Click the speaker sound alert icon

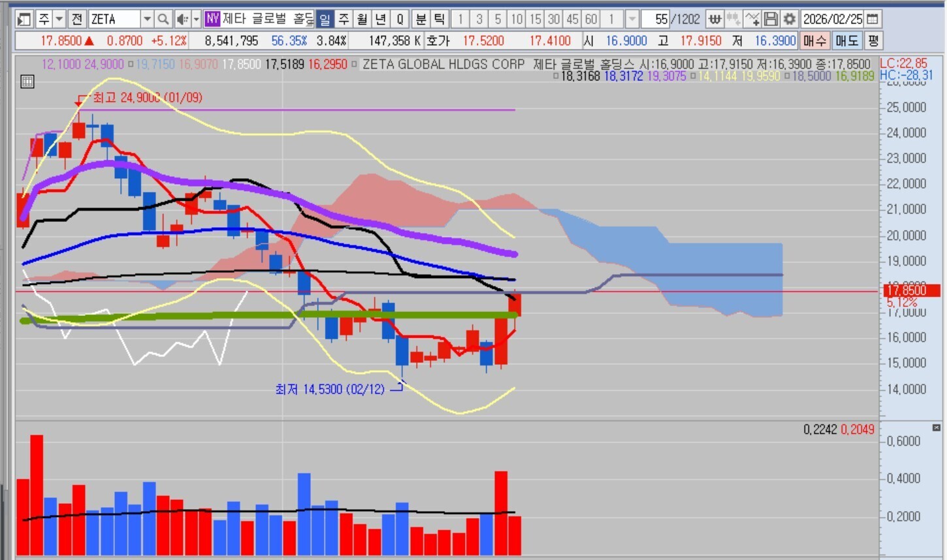coord(182,19)
